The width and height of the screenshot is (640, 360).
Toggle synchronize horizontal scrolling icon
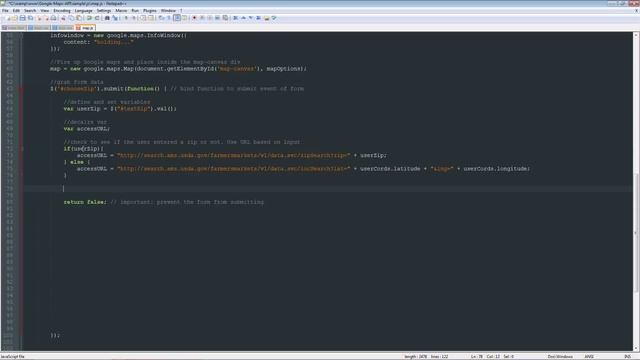pyautogui.click(x=151, y=18)
